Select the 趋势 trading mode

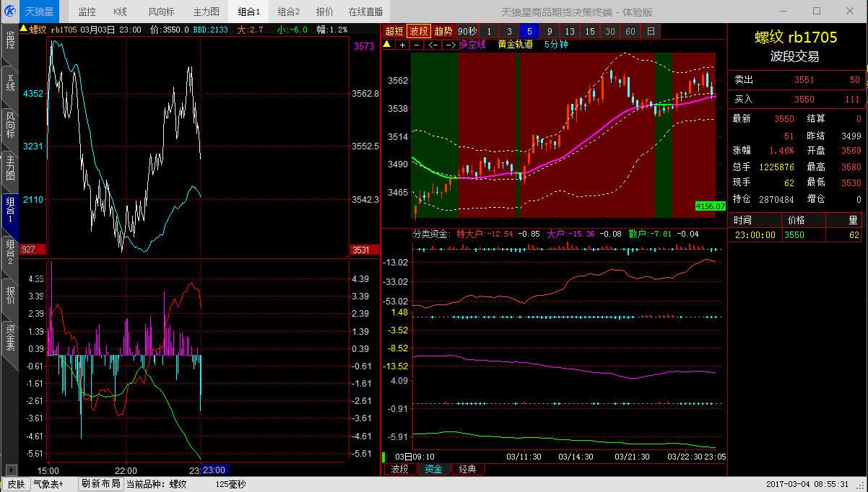(x=443, y=31)
